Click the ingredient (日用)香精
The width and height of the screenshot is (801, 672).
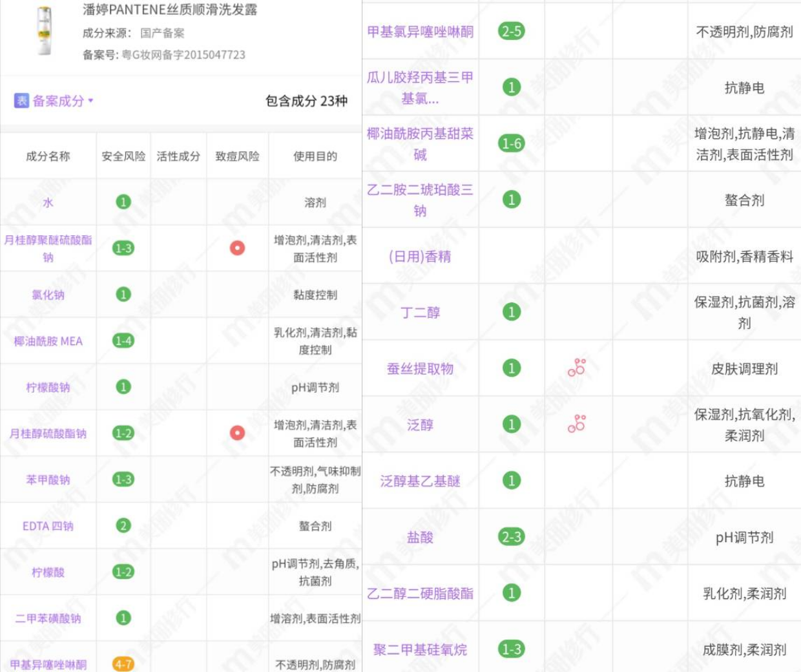(x=421, y=257)
